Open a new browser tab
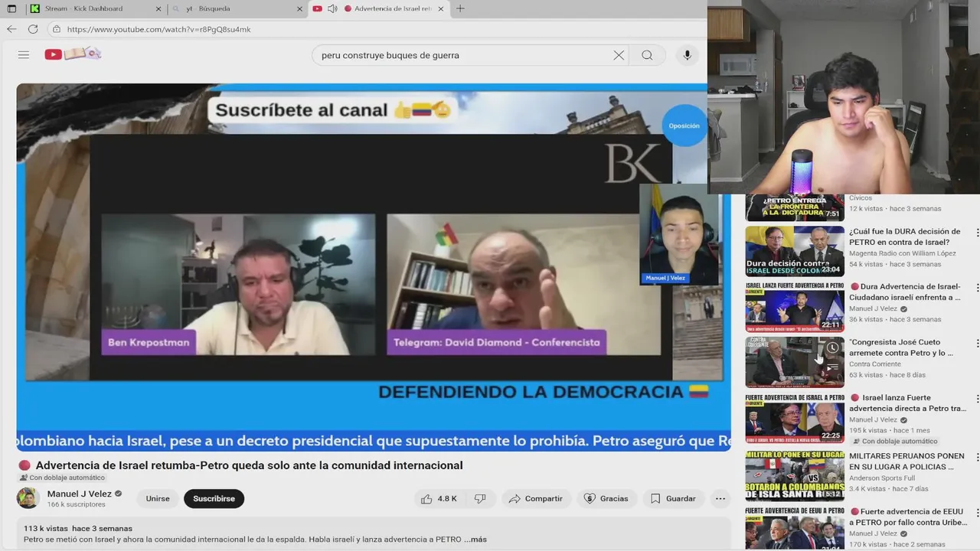Screen dimensions: 980x551 tap(460, 8)
